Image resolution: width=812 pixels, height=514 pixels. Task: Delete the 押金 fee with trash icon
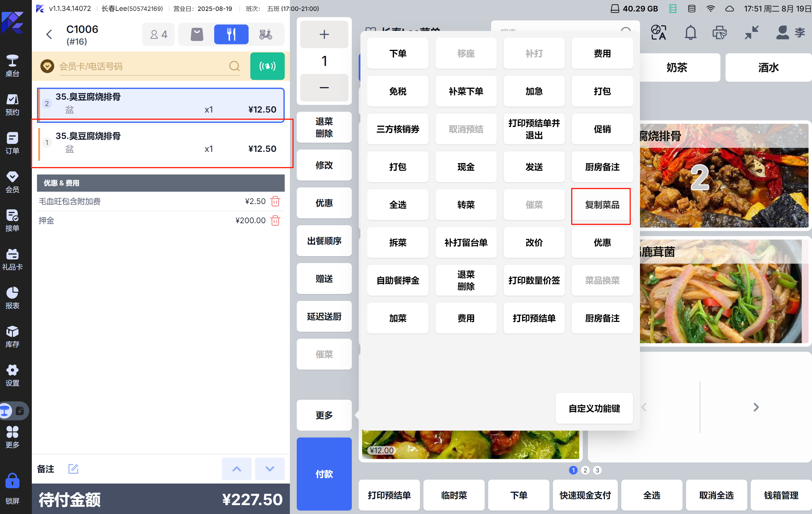275,220
